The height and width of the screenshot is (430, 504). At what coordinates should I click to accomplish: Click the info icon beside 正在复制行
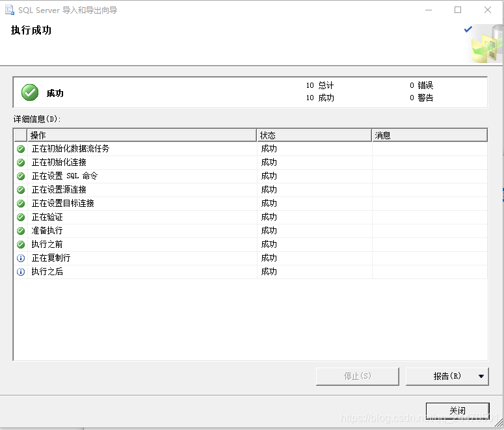pyautogui.click(x=21, y=258)
